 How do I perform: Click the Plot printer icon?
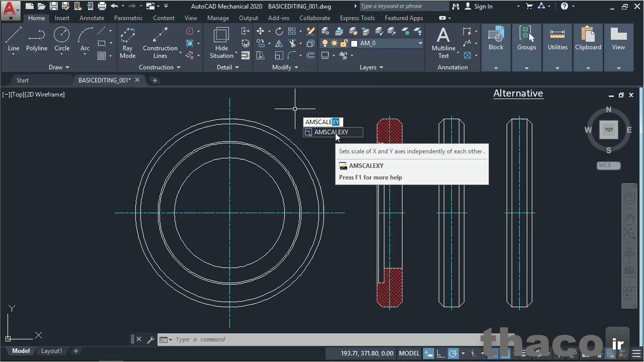(102, 7)
